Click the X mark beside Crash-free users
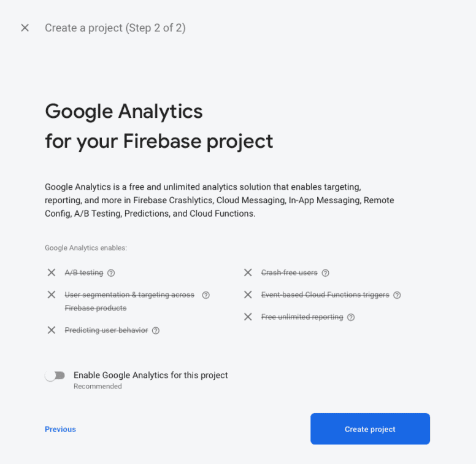This screenshot has height=464, width=476. [x=248, y=273]
